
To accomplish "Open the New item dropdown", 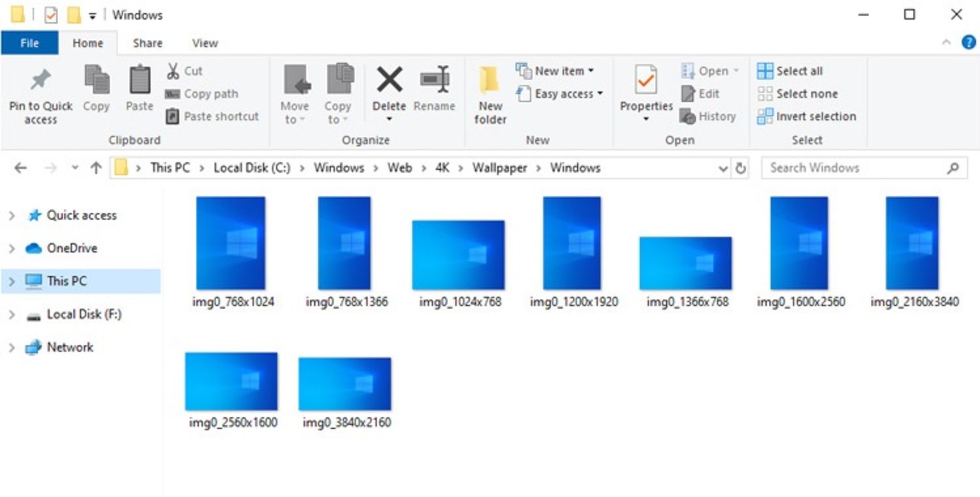I will 555,71.
